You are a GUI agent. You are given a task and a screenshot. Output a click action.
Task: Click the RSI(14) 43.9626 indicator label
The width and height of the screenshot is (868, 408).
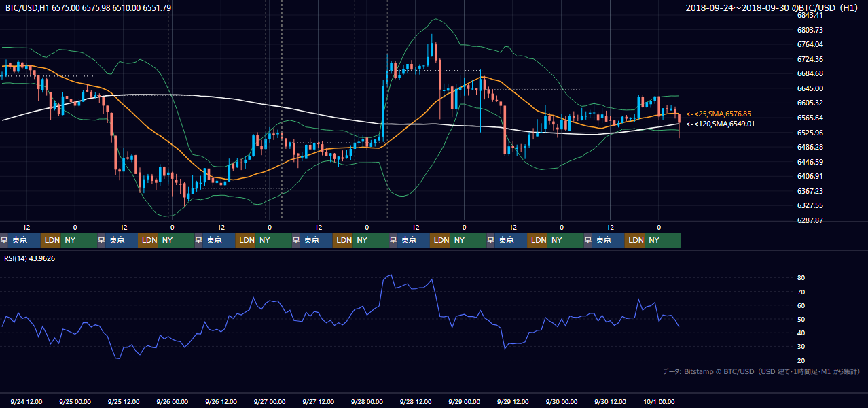tap(30, 258)
